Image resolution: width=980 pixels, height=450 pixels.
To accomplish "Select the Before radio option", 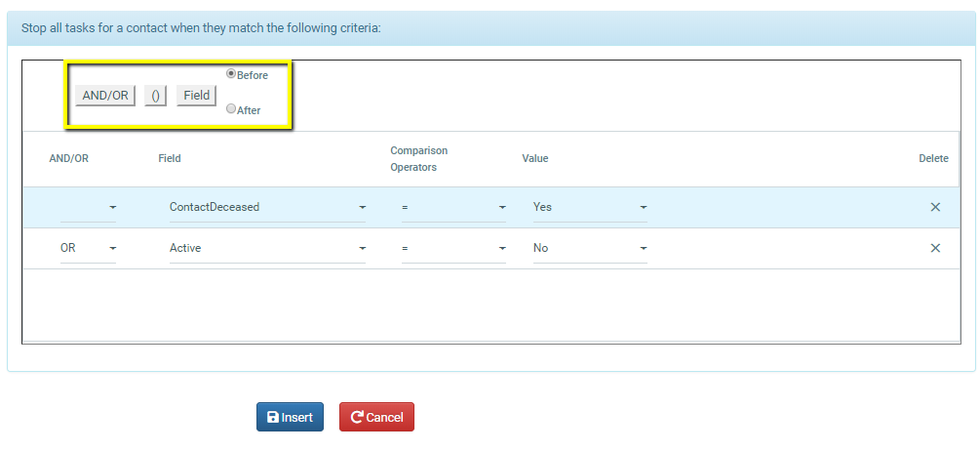I will (231, 73).
